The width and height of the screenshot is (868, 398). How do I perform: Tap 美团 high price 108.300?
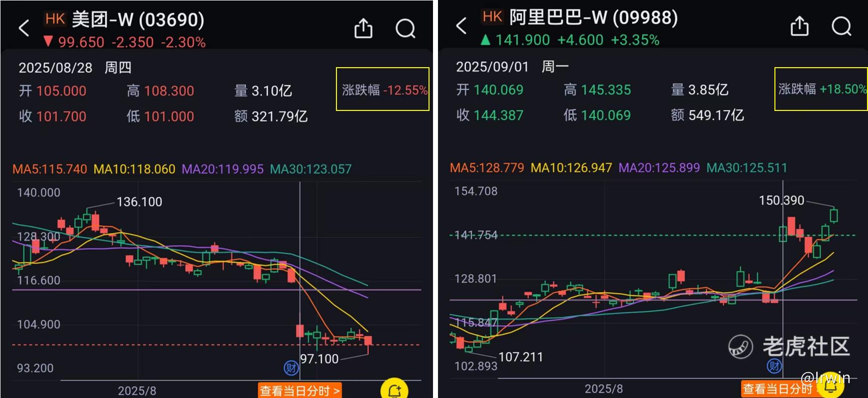[169, 91]
